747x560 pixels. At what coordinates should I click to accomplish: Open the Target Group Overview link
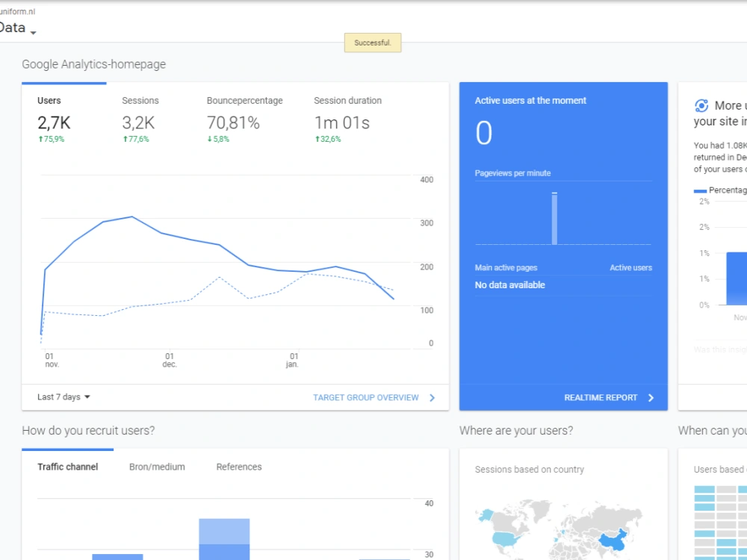pyautogui.click(x=365, y=398)
